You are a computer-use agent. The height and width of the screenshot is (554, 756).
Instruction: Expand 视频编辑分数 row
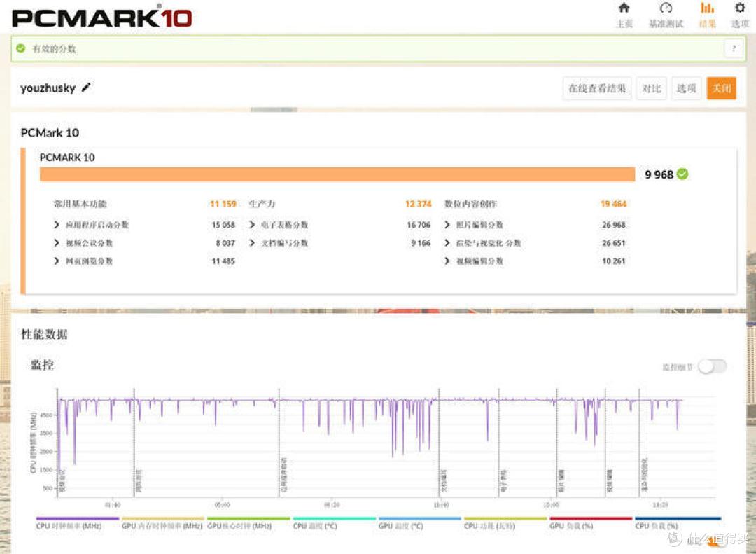(x=474, y=261)
